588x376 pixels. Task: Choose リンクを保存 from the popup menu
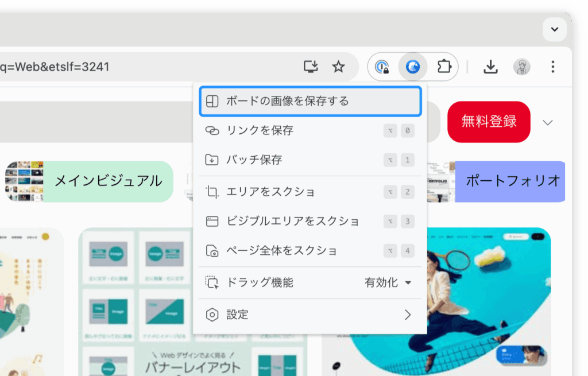click(310, 131)
